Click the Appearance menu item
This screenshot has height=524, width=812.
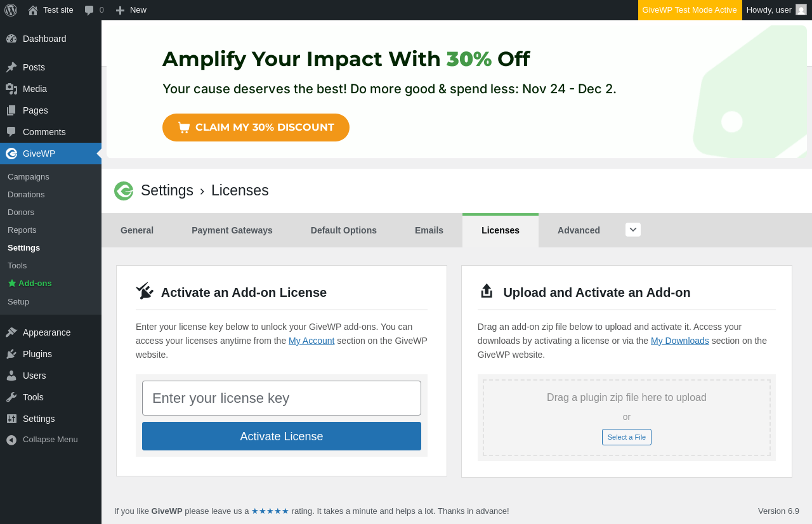click(x=46, y=332)
